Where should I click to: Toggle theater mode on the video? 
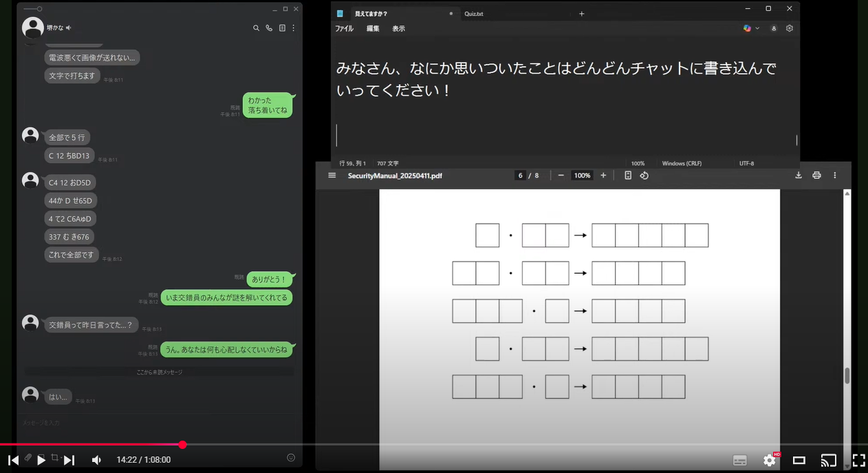(x=799, y=460)
